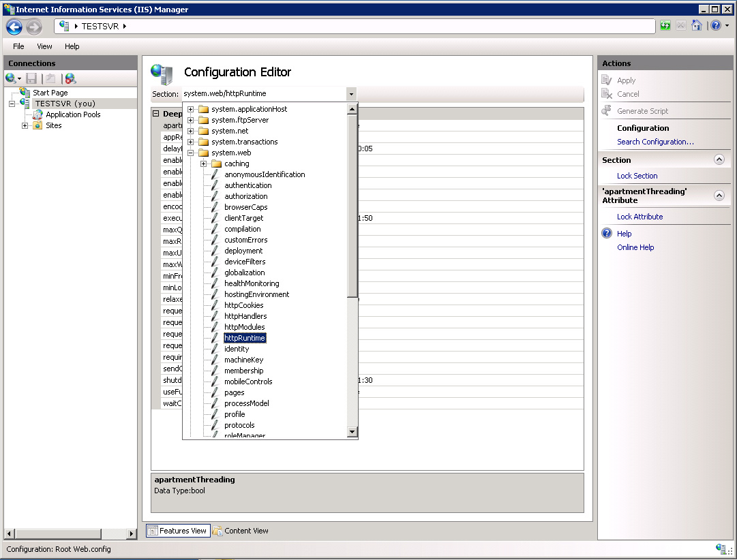
Task: Click the Forward navigation arrow
Action: click(x=34, y=27)
